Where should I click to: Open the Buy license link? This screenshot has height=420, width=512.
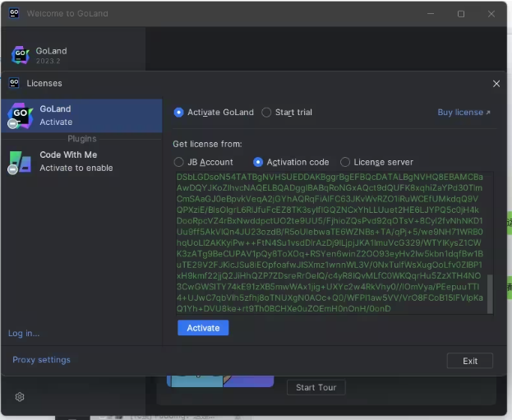[464, 113]
